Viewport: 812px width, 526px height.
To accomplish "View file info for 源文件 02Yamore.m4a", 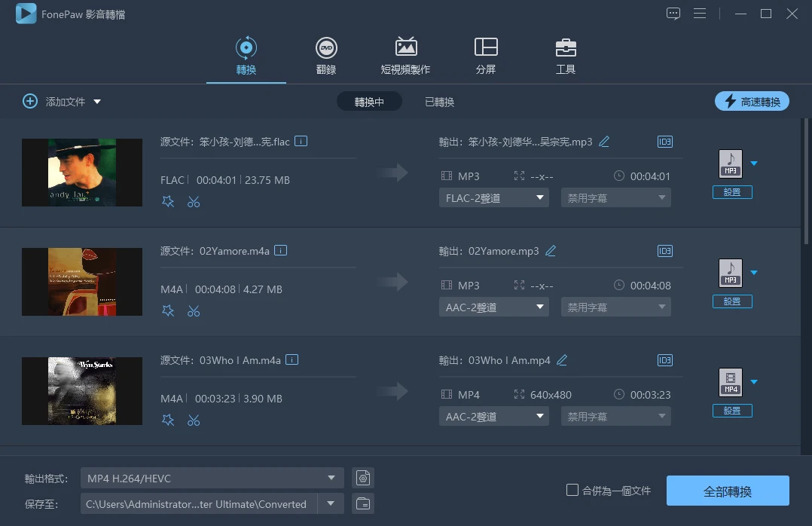I will (x=279, y=250).
